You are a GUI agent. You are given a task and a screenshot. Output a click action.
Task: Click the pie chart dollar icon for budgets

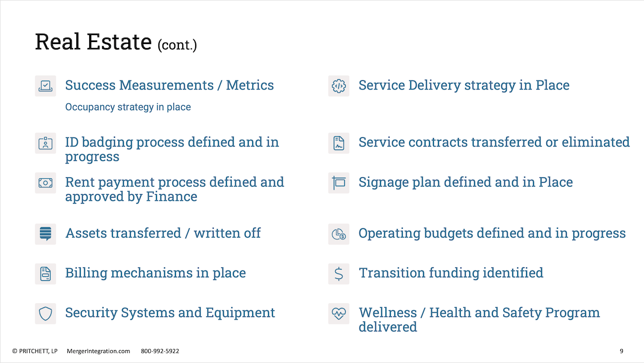[x=338, y=233]
